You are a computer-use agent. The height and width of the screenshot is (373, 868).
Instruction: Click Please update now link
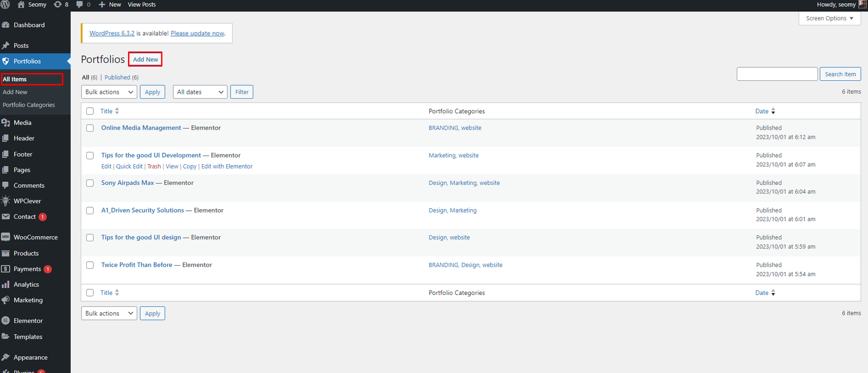[197, 33]
